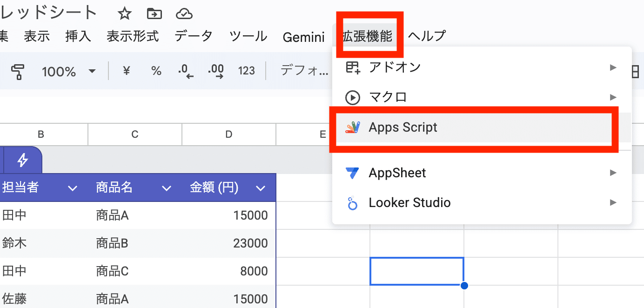
Task: Click the lightning bolt table tab icon
Action: pos(22,161)
